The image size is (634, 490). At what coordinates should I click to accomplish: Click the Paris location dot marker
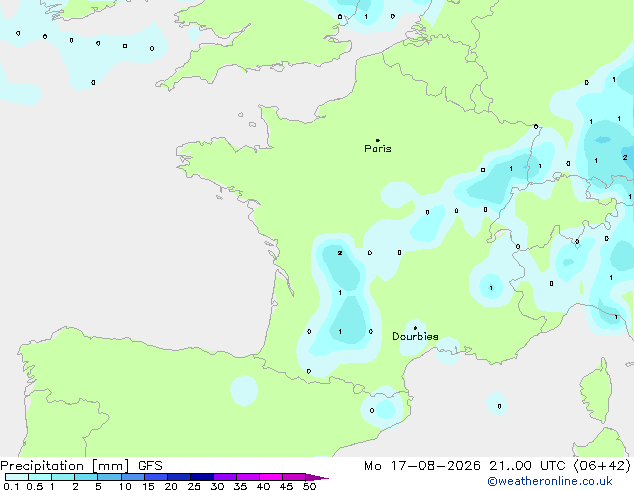tap(378, 140)
